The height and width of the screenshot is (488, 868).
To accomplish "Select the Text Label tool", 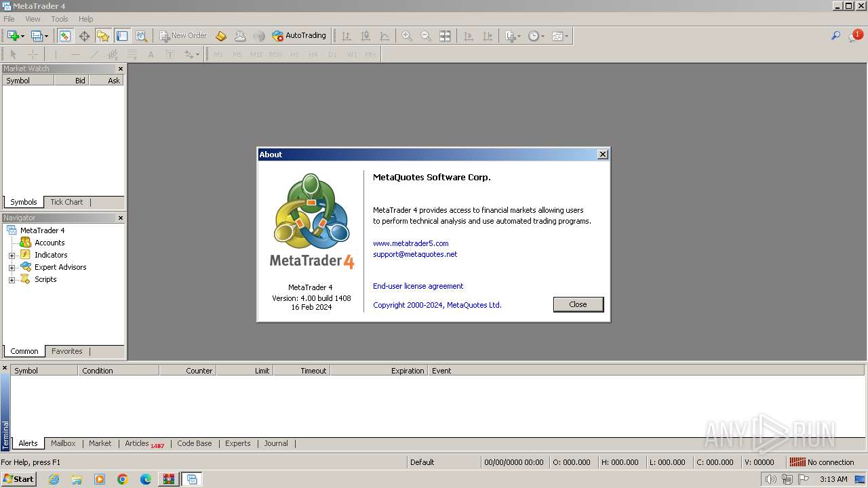I will 170,54.
